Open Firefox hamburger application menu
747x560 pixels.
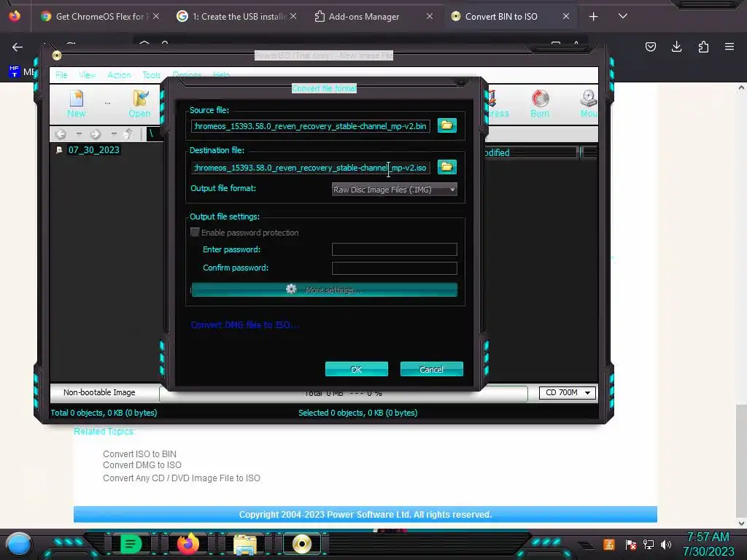(729, 47)
